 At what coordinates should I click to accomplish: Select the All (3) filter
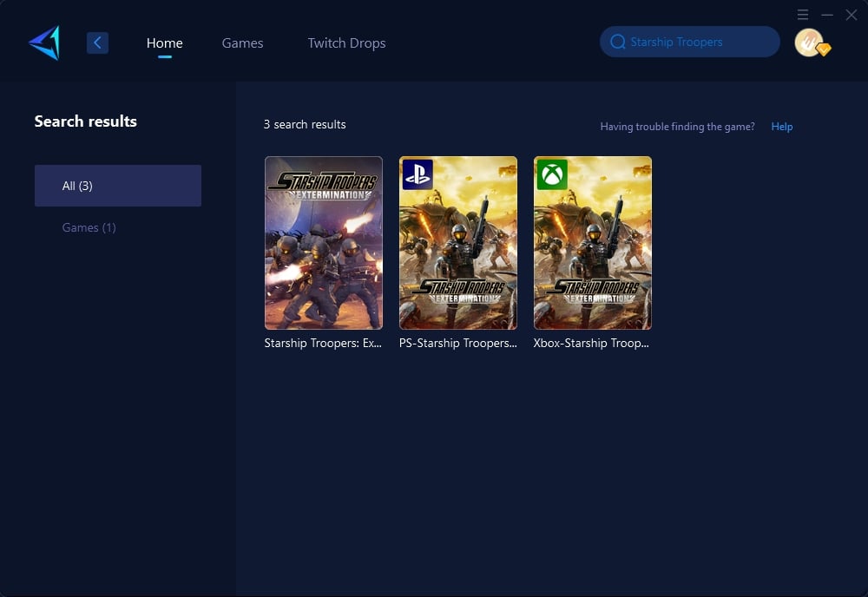point(118,186)
